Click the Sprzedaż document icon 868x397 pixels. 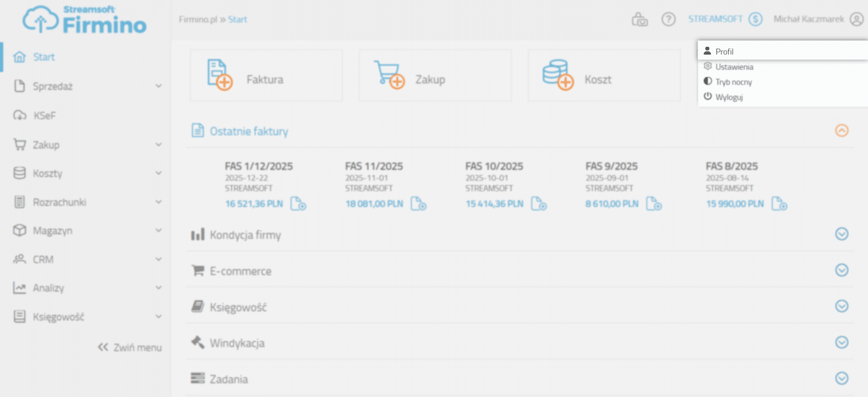(x=19, y=86)
